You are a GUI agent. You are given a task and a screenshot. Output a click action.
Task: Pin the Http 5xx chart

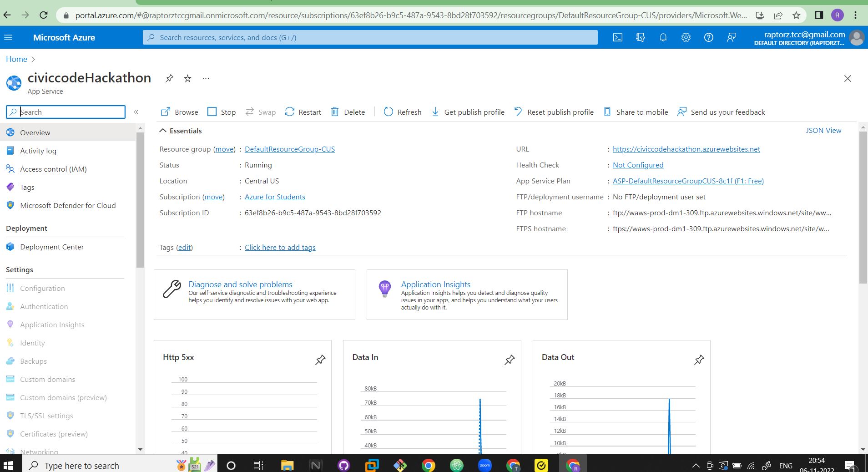320,360
